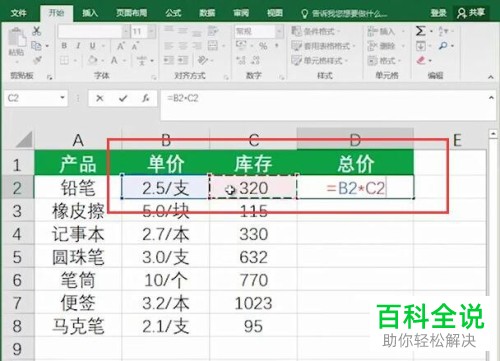Open the 文件 tab

[x=19, y=13]
